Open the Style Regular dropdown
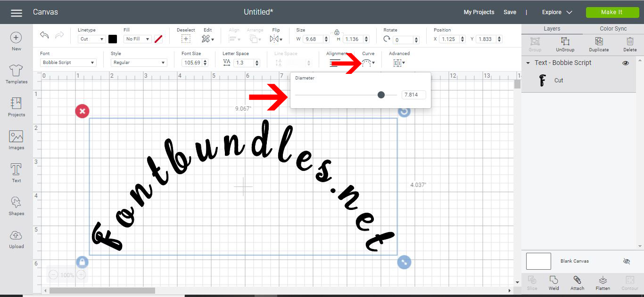644x297 pixels. coord(139,63)
